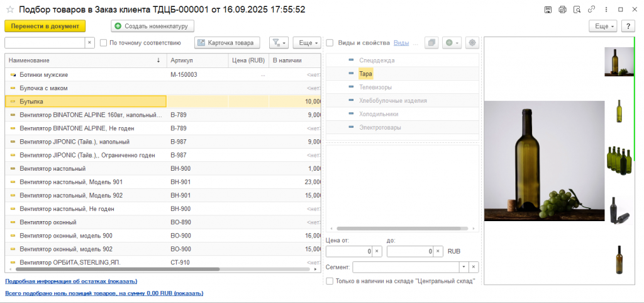
Task: Show Всего подобрано summary link
Action: tap(104, 293)
